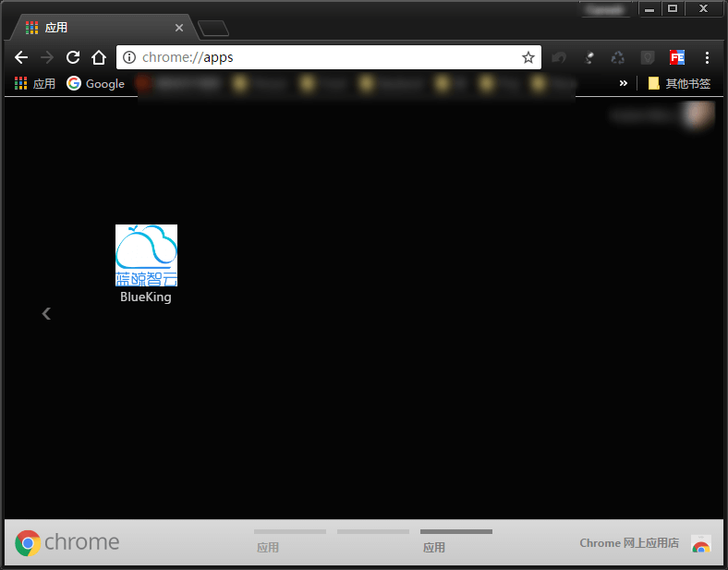The image size is (728, 570).
Task: Reload the current page
Action: point(73,57)
